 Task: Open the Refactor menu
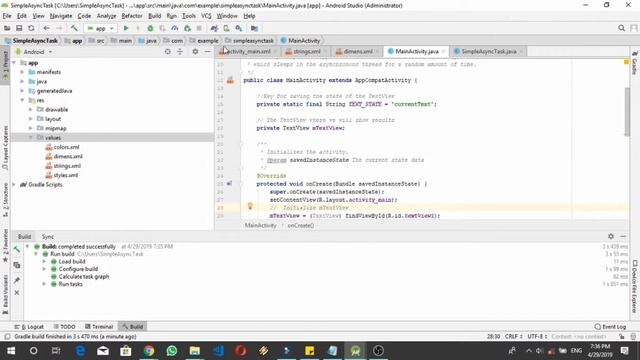(x=132, y=16)
